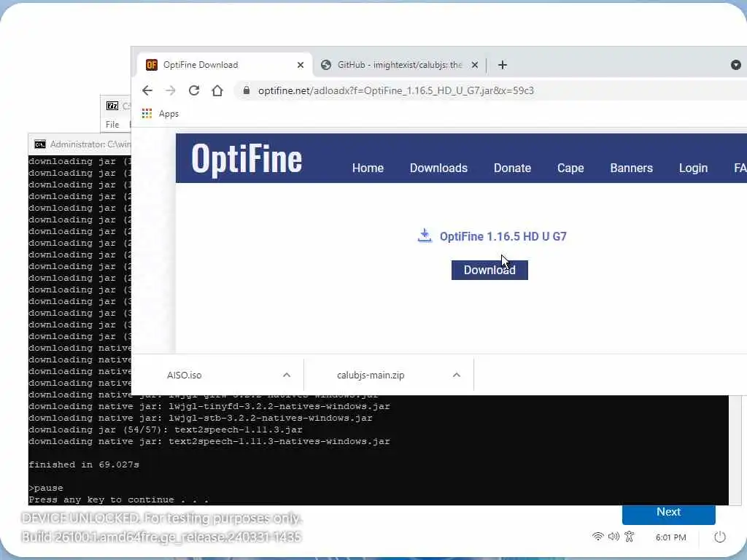Click the OptiFine logo
The width and height of the screenshot is (747, 560).
click(247, 159)
